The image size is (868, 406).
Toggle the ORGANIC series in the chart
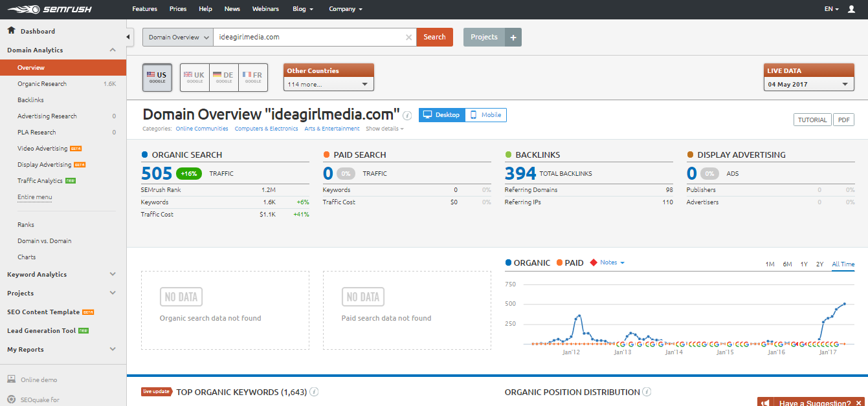click(x=528, y=263)
